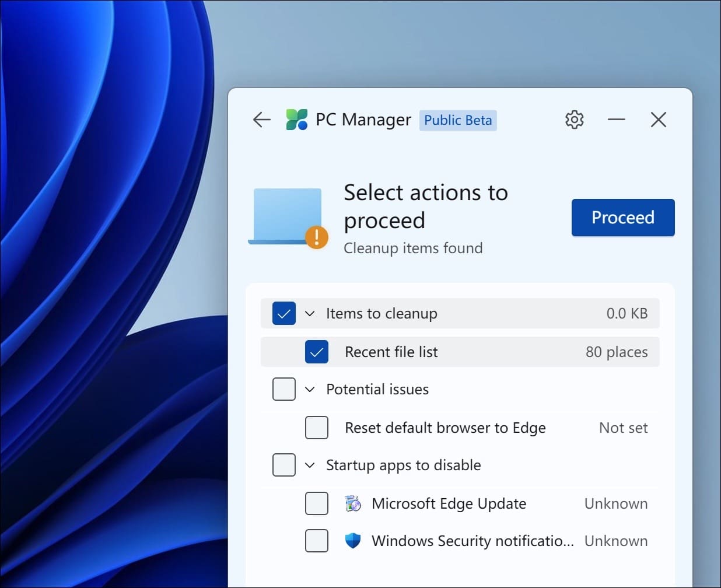Collapse the Potential issues section
Viewport: 721px width, 588px height.
pyautogui.click(x=310, y=389)
